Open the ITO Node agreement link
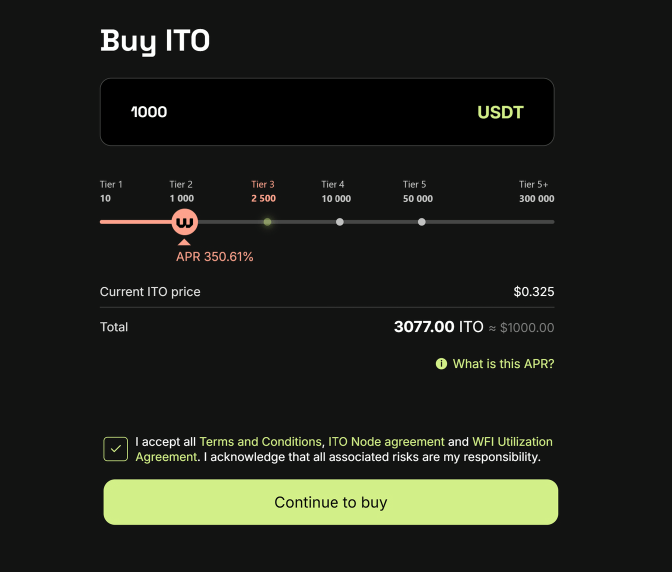672x572 pixels. tap(387, 442)
